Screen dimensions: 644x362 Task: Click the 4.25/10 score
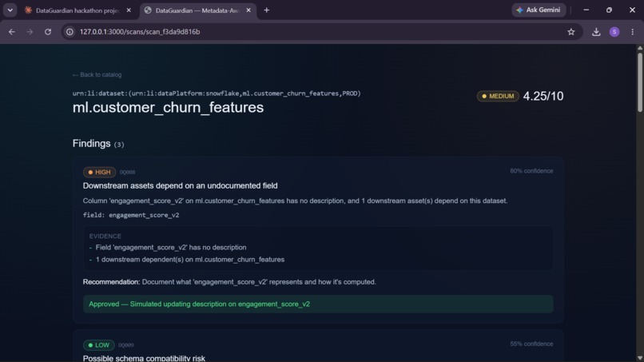point(543,96)
